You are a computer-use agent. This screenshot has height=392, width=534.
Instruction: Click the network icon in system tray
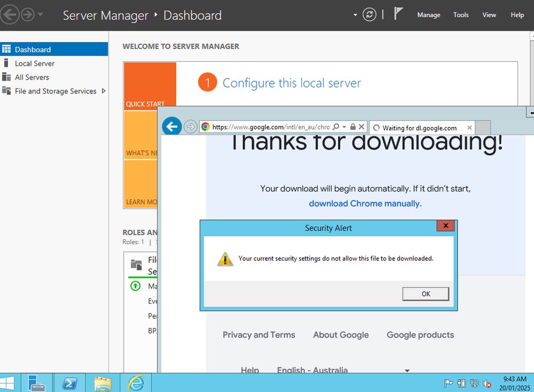pyautogui.click(x=474, y=383)
